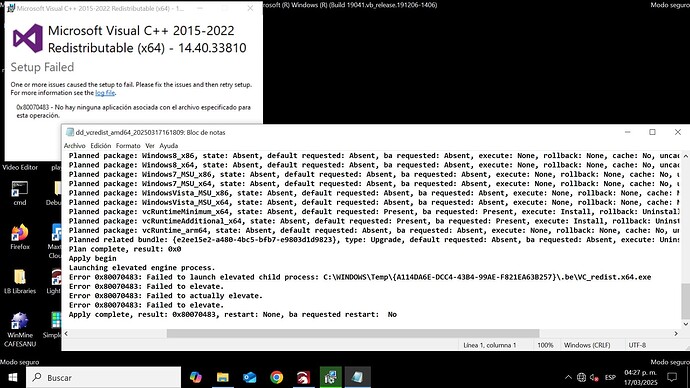Click 'Planned package: WindowsVista_MSU_x64' line

(x=374, y=202)
